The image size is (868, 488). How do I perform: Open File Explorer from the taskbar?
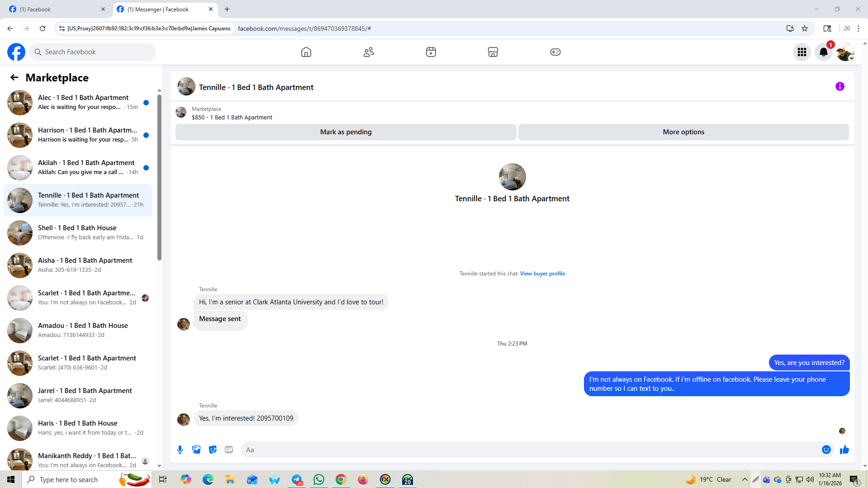(230, 479)
